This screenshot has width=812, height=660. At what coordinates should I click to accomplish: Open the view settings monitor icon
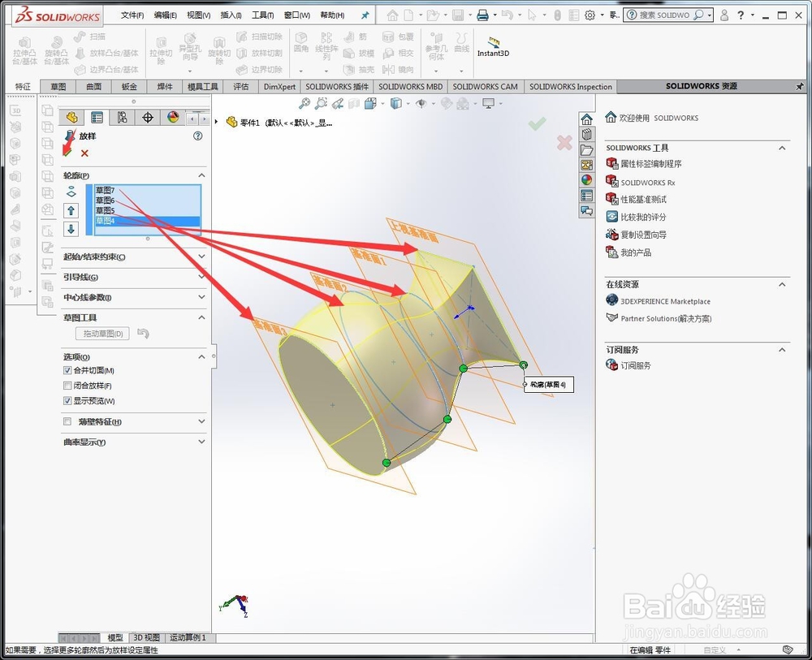point(488,104)
